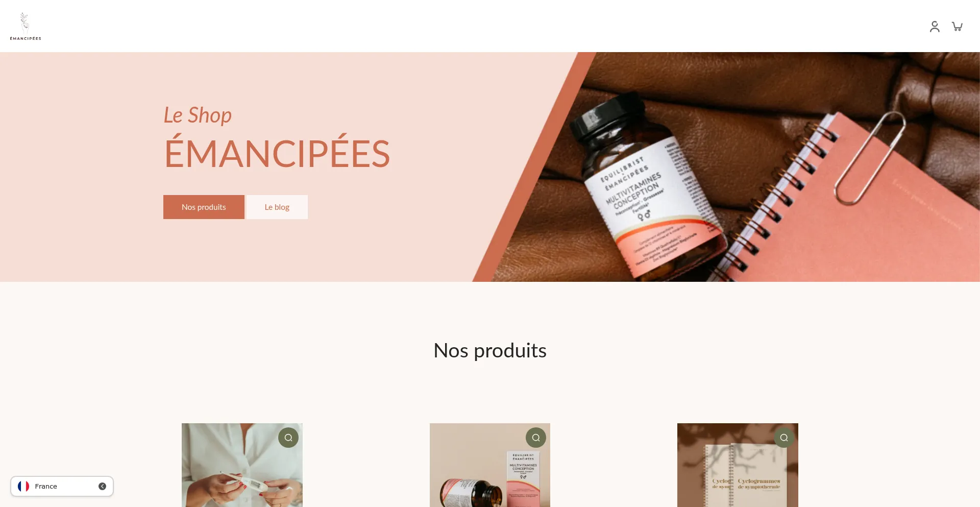The image size is (980, 507).
Task: Click the Nos produits section heading
Action: [490, 350]
